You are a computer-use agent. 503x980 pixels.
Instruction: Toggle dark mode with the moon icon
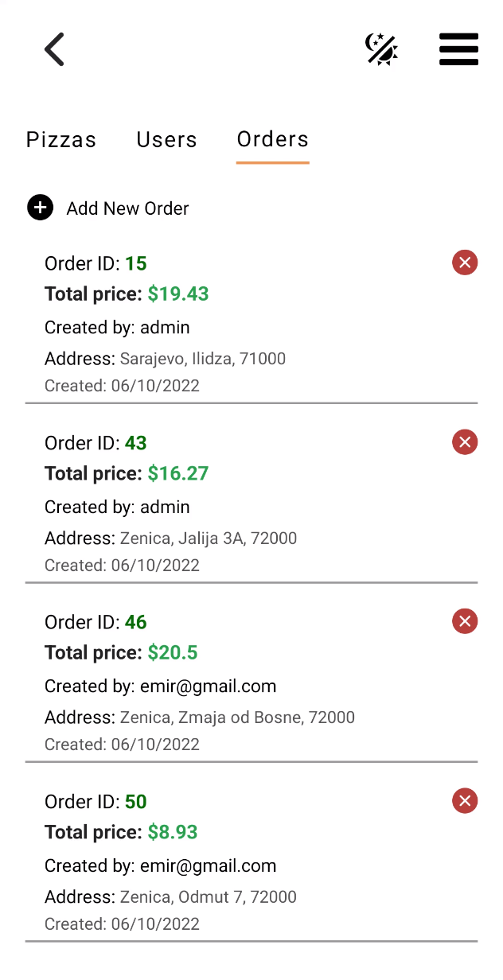pos(381,49)
